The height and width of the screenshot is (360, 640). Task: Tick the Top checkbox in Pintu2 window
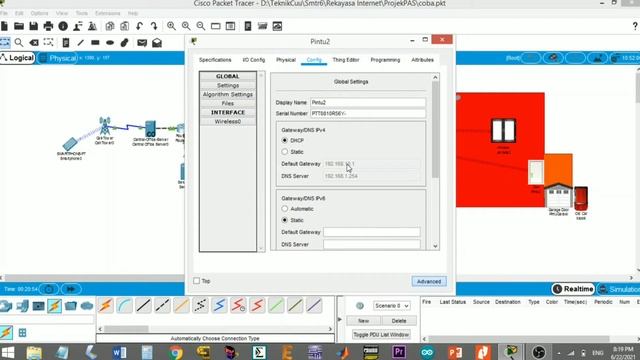[197, 281]
